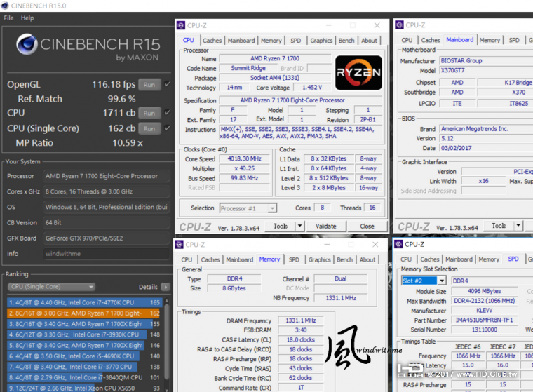Open the File menu in Cinebench
This screenshot has width=533, height=392.
pos(8,18)
